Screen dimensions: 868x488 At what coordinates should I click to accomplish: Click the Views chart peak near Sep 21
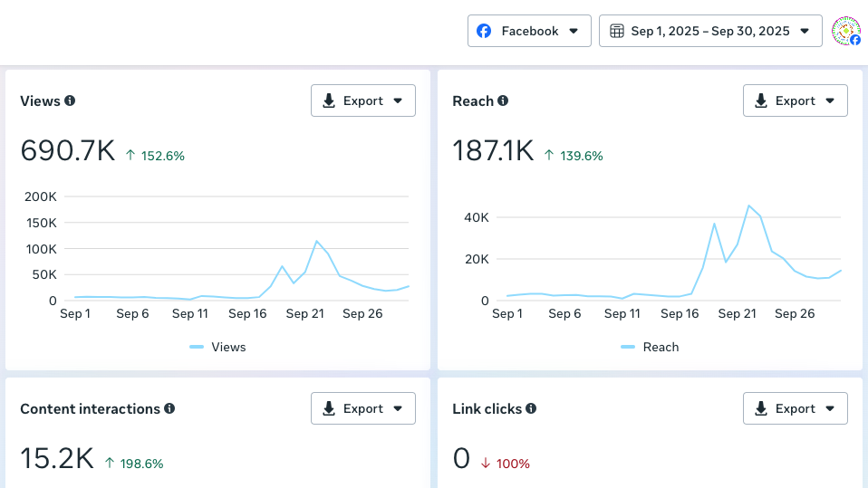[x=316, y=241]
